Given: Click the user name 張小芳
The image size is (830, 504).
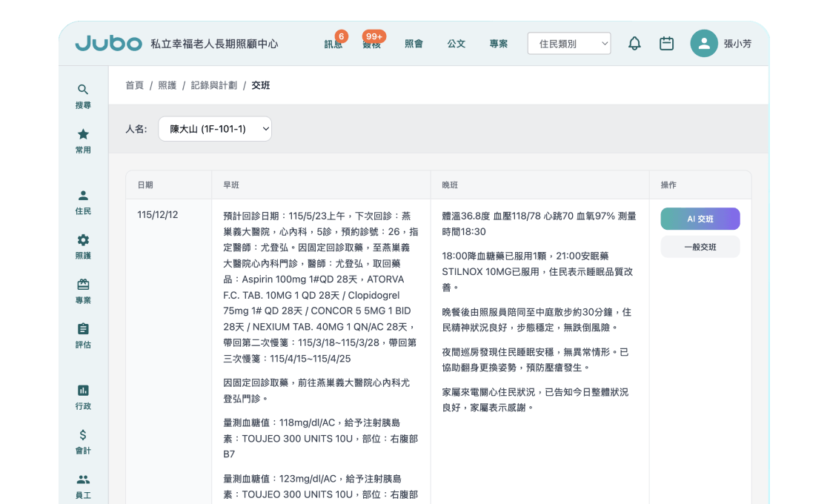Looking at the screenshot, I should tap(738, 44).
